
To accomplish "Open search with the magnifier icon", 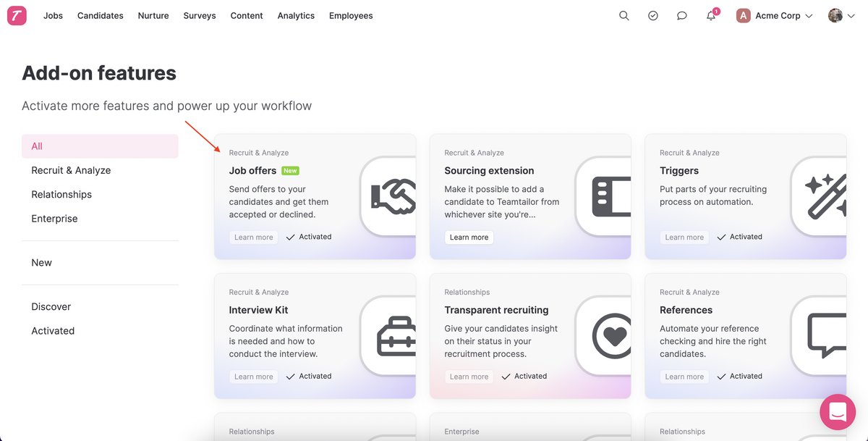I will click(x=624, y=16).
